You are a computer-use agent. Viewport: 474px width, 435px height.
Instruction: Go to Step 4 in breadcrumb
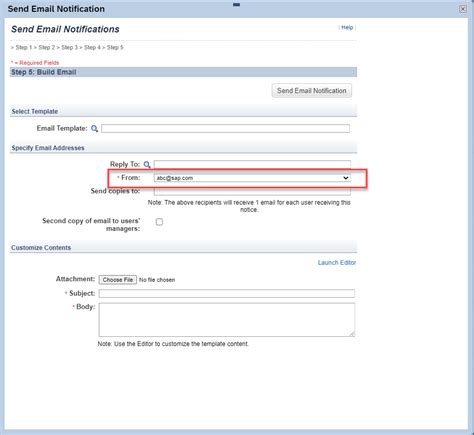click(92, 47)
